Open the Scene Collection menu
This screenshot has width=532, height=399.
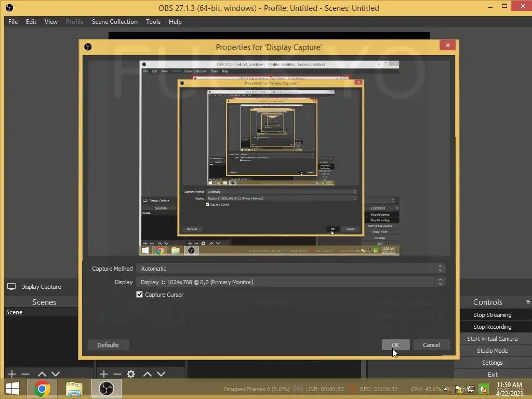[115, 22]
